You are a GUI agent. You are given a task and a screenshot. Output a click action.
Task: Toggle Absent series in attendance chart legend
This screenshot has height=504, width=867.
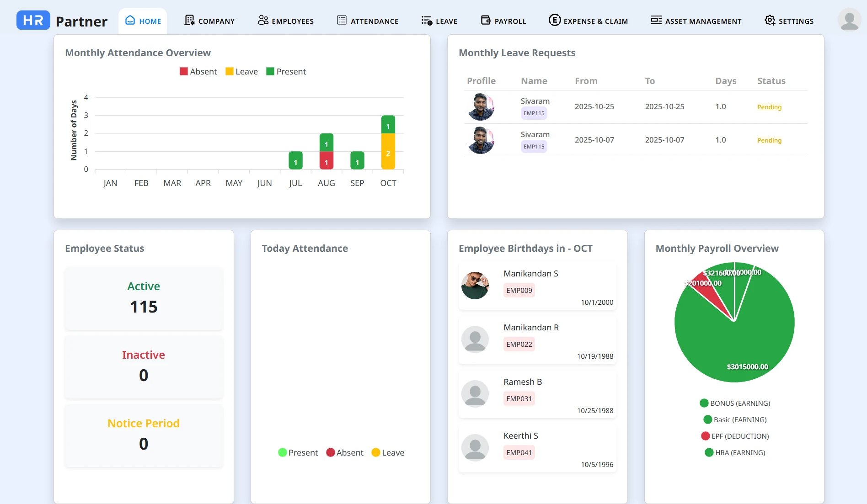[x=198, y=72]
